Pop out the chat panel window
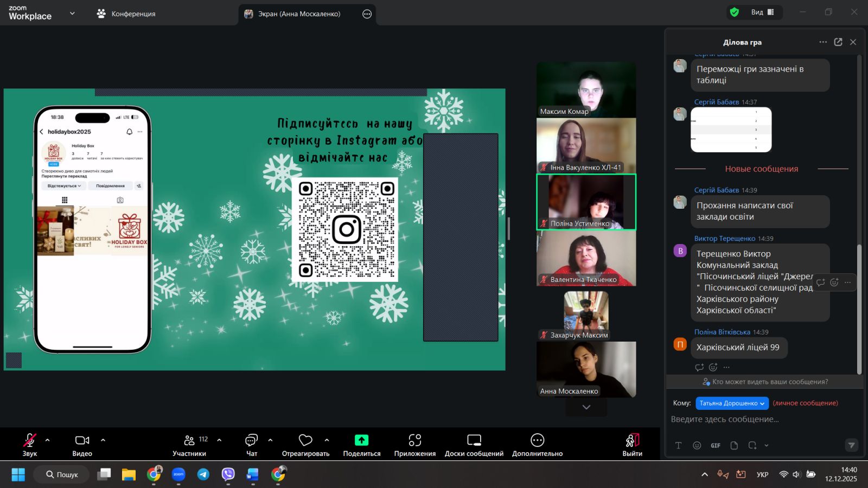This screenshot has width=868, height=488. 838,42
